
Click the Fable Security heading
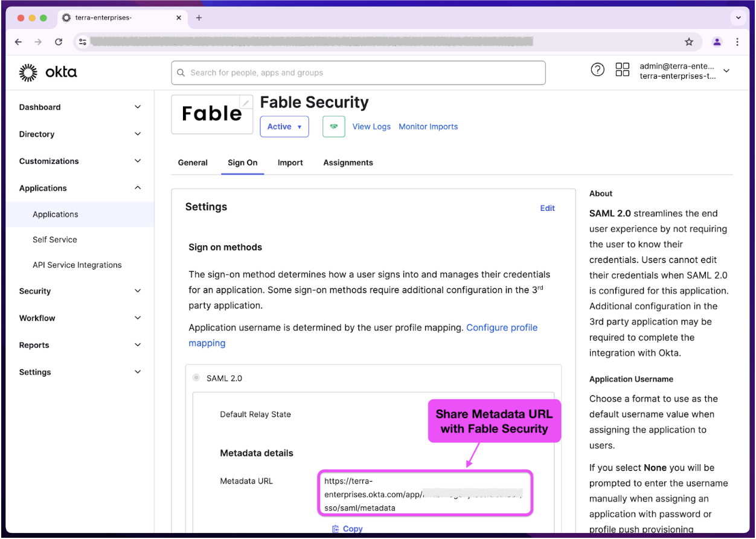click(x=314, y=102)
